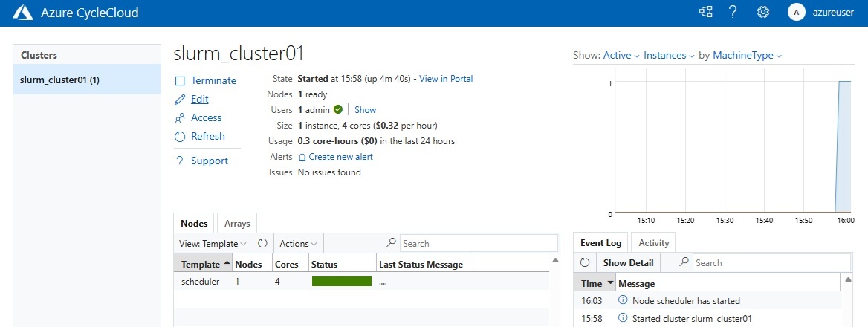Click info icon beside Node scheduler started
Screen dimensions: 868x327
[623, 300]
